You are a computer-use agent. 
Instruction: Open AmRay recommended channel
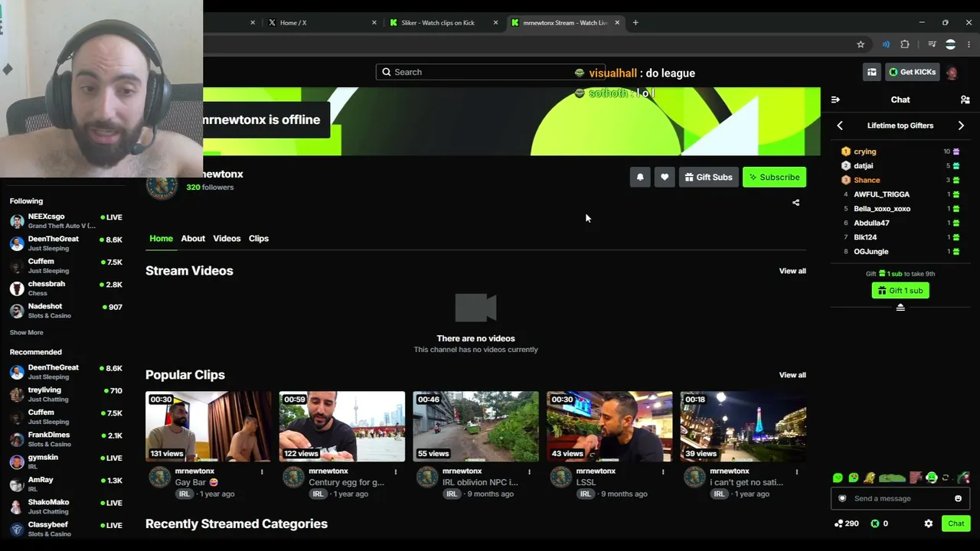[x=66, y=484]
